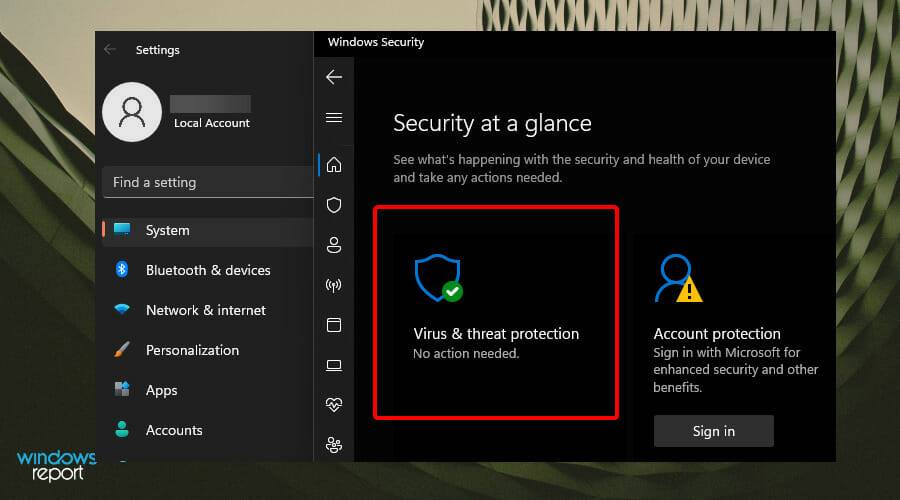
Task: Open Virus & threat protection shield sidebar icon
Action: coord(334,205)
